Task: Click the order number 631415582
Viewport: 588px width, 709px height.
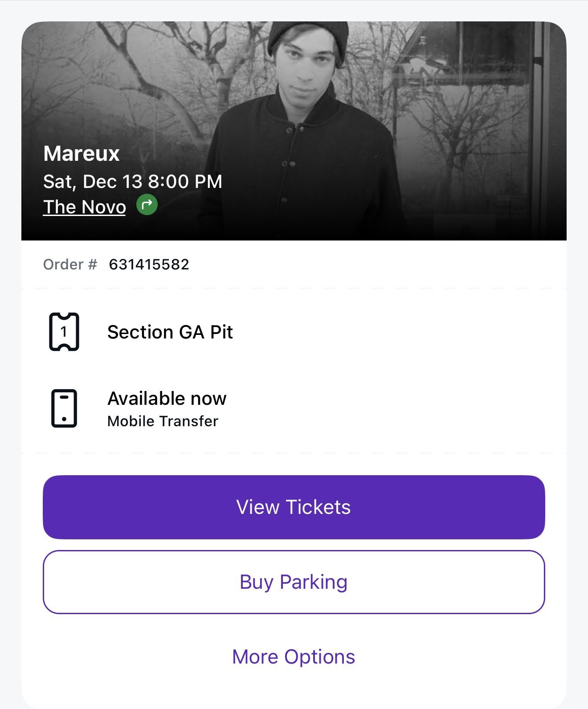Action: 149,265
